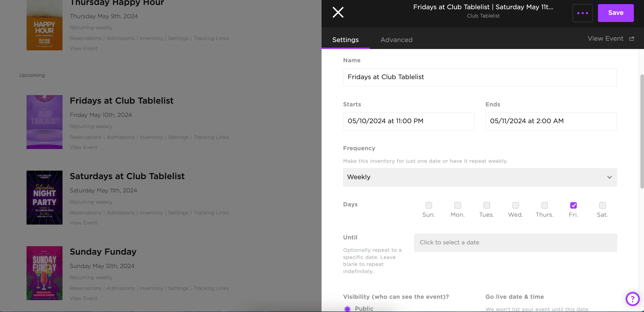644x312 pixels.
Task: Open the Fridays at Club Tablelist poster thumbnail
Action: click(45, 122)
